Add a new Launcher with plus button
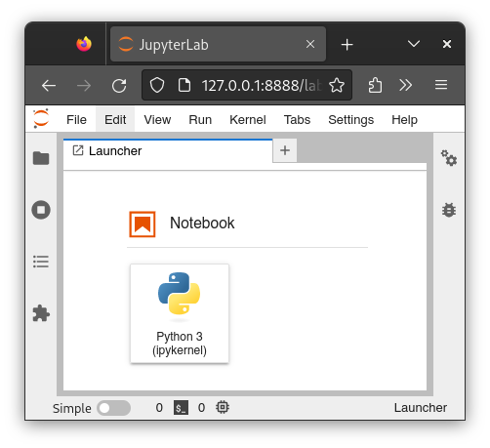490x448 pixels. [285, 150]
